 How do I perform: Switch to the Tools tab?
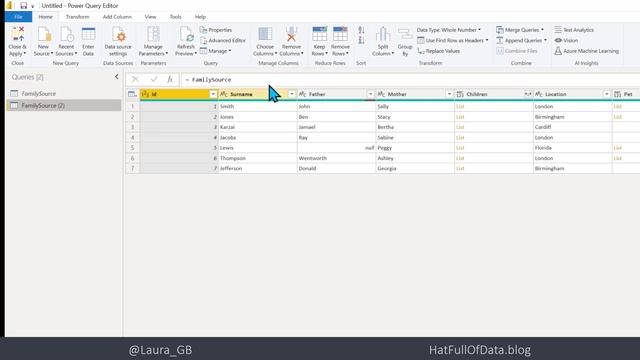[176, 17]
